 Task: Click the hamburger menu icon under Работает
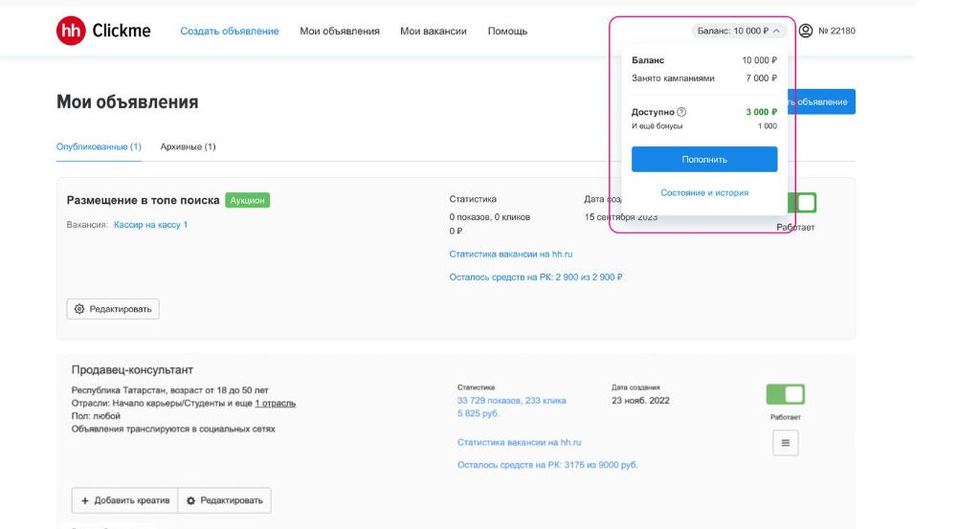coord(785,442)
